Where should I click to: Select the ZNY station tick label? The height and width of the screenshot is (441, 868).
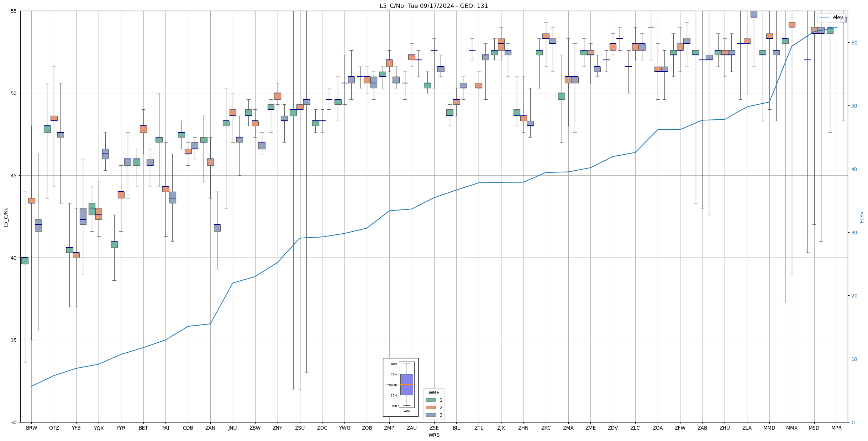[x=278, y=428]
